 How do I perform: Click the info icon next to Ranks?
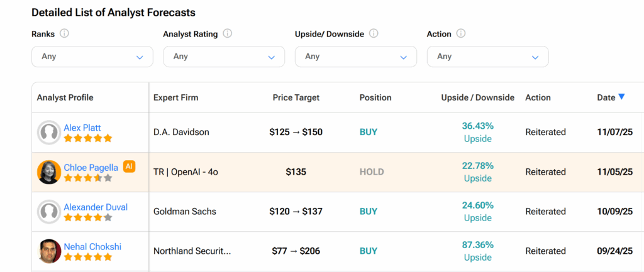coord(64,34)
